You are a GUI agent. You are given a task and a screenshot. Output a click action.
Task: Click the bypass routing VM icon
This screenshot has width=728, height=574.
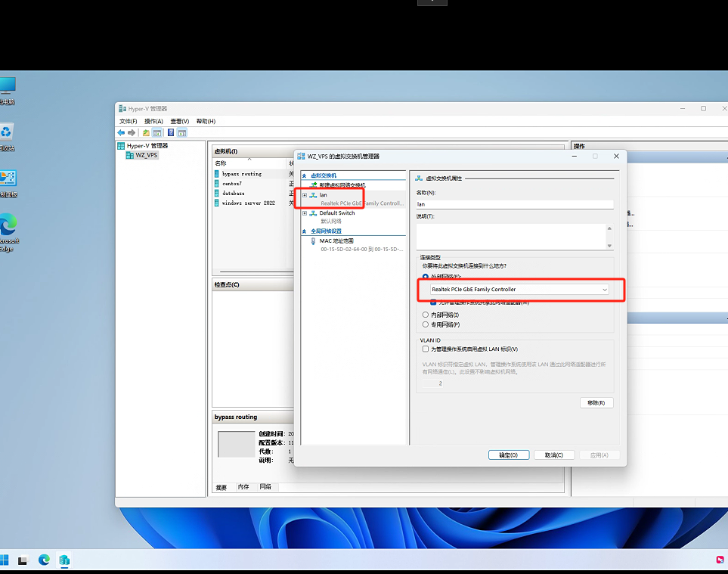pos(217,174)
